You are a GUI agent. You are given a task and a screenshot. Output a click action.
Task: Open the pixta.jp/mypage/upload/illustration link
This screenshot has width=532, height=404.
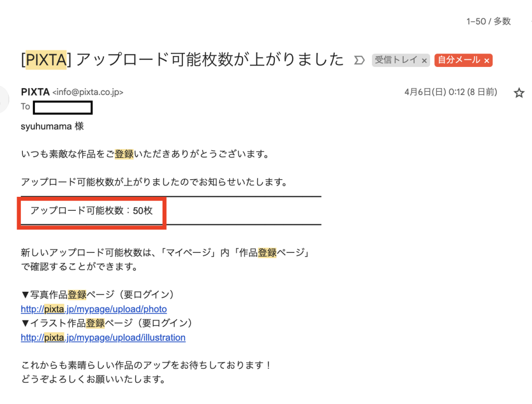tap(103, 338)
